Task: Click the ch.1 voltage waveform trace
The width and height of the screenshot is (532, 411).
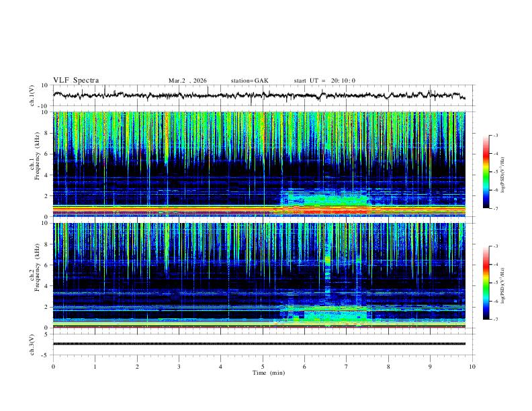Action: click(259, 95)
